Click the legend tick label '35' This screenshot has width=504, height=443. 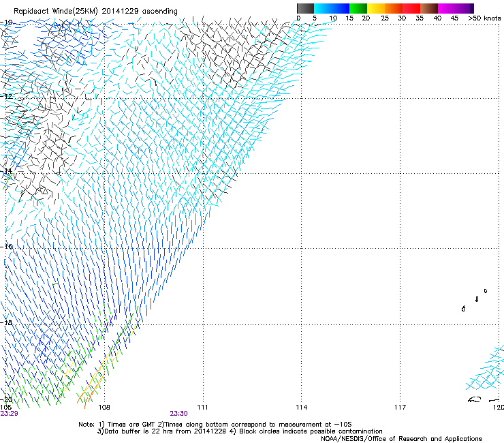(420, 18)
